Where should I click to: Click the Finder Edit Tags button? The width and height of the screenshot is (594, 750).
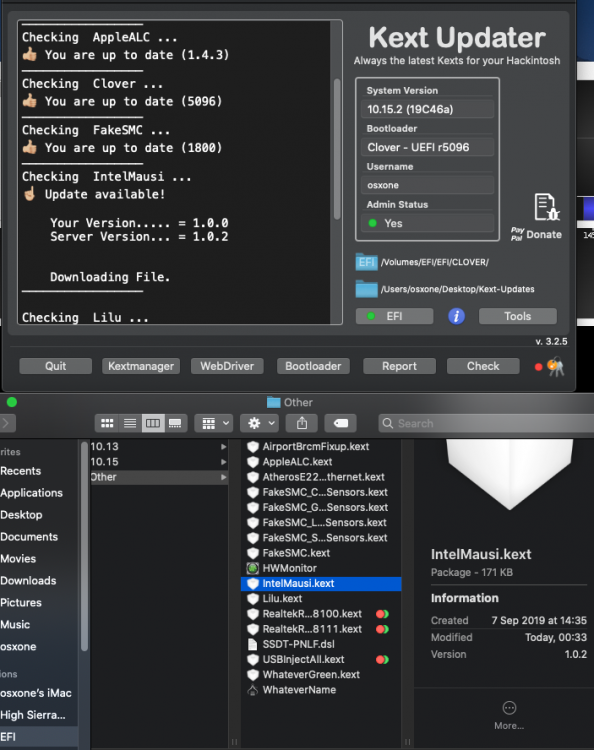(341, 423)
